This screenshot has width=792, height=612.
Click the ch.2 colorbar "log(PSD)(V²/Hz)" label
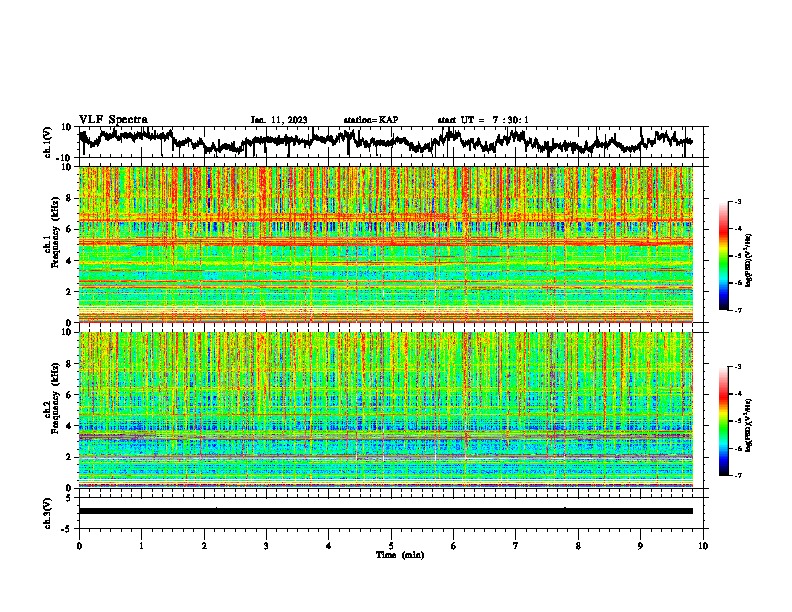749,425
